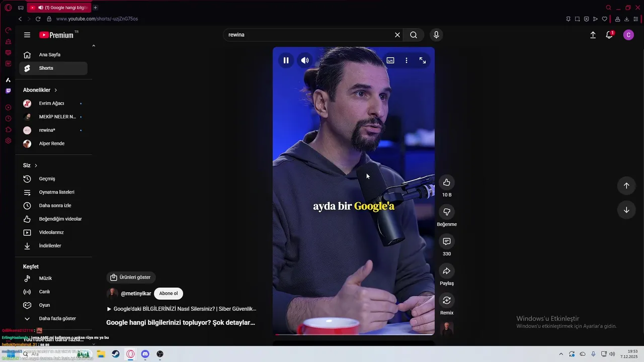Open the three-dot video options menu
Screen dimensions: 644x362
point(407,60)
